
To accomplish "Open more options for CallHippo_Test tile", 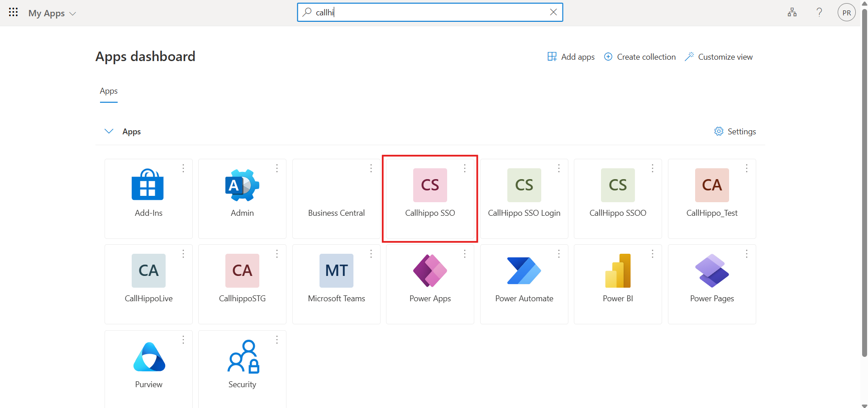I will point(747,168).
